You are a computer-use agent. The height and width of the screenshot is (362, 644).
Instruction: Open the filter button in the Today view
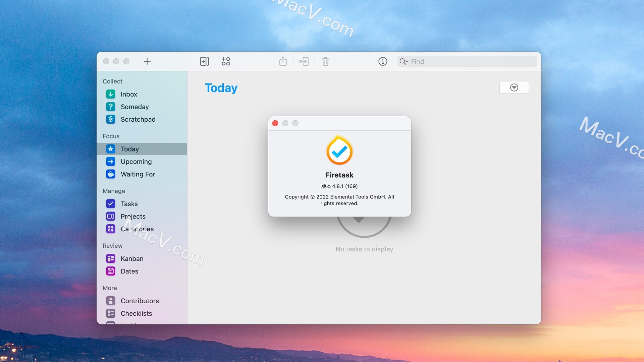pos(514,87)
